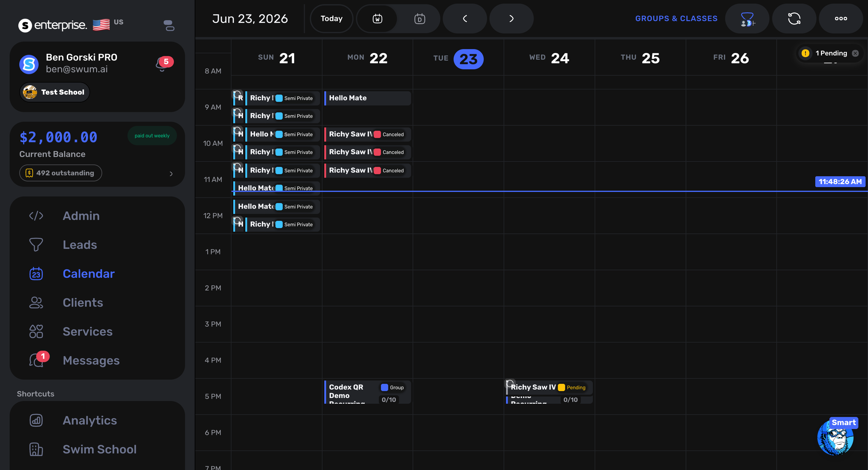Open the 10 AM Canceled Richy Saw event

click(x=367, y=134)
